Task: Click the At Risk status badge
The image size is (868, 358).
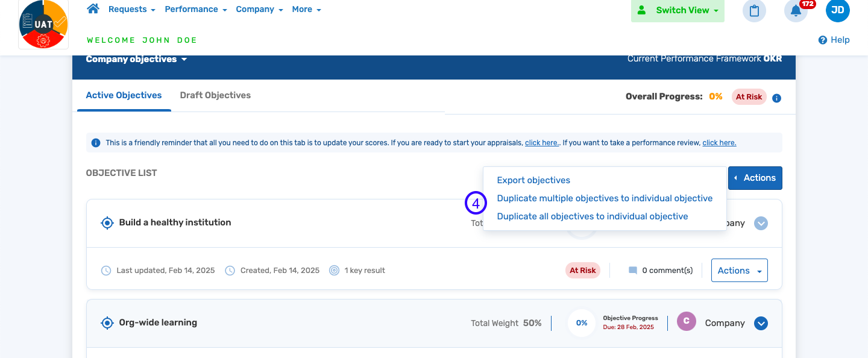Action: [x=583, y=270]
